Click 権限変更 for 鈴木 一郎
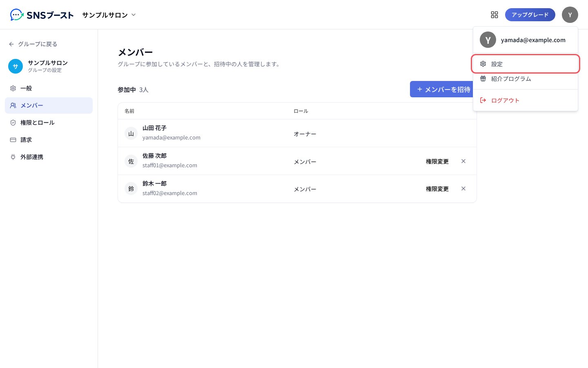 [437, 189]
